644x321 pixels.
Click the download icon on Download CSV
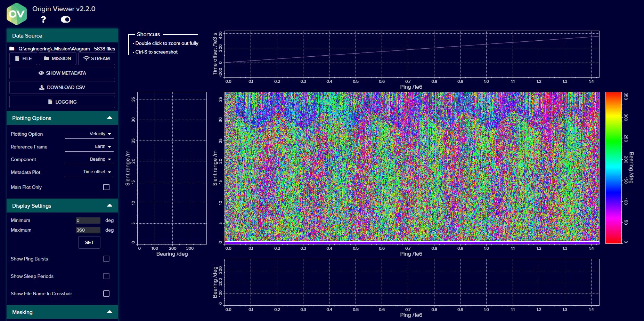[x=41, y=87]
